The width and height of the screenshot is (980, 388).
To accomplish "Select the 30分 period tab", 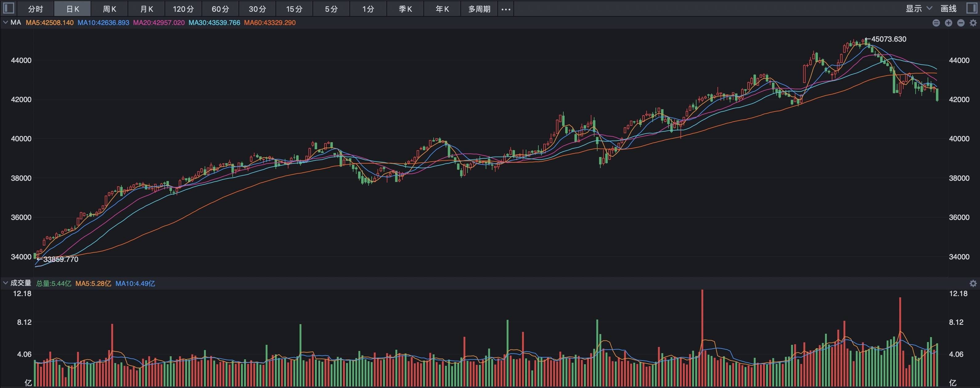I will coord(257,9).
